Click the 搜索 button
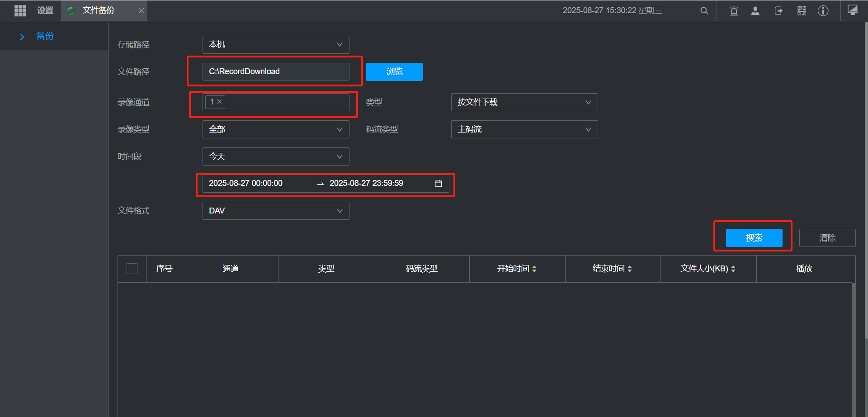Image resolution: width=868 pixels, height=417 pixels. point(754,238)
